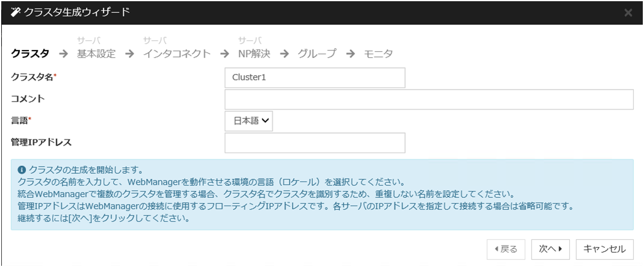Click the info icon in the blue notice
The height and width of the screenshot is (267, 644).
[22, 170]
